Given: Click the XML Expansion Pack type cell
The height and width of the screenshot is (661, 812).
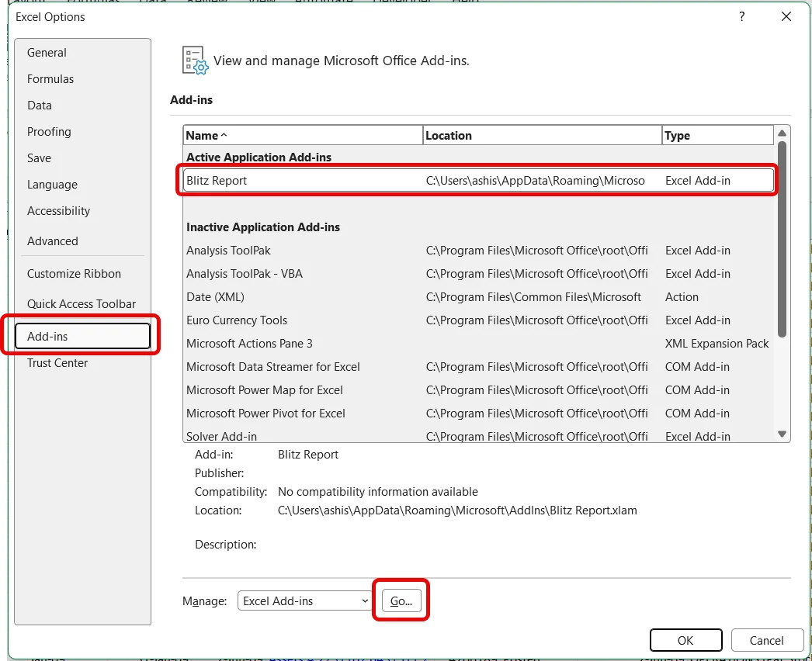Looking at the screenshot, I should 717,344.
